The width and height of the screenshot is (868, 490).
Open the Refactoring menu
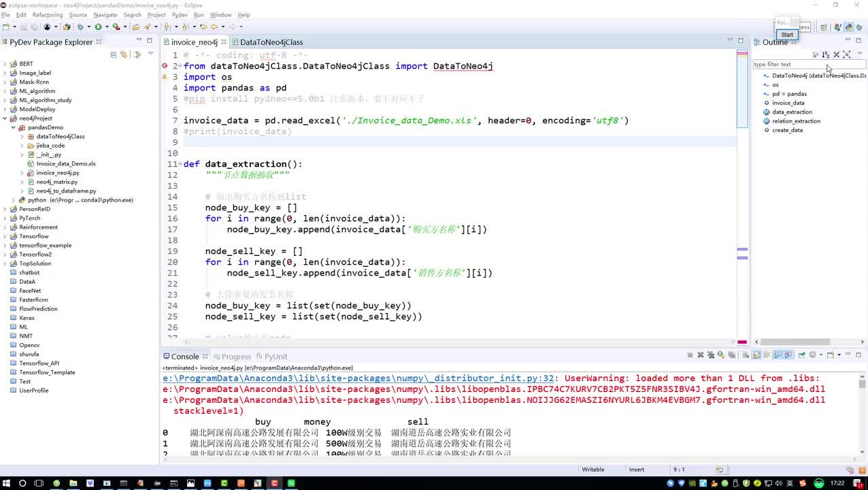point(48,15)
